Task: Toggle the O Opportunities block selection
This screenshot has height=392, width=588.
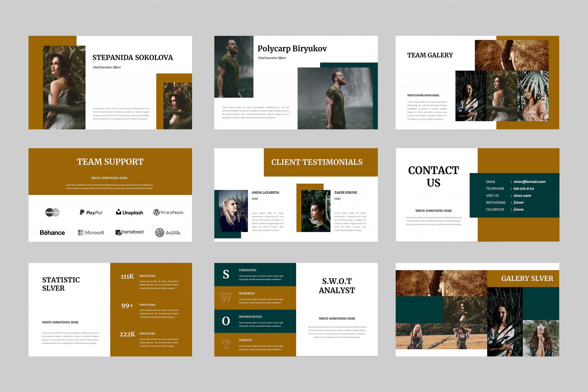Action: tap(255, 321)
